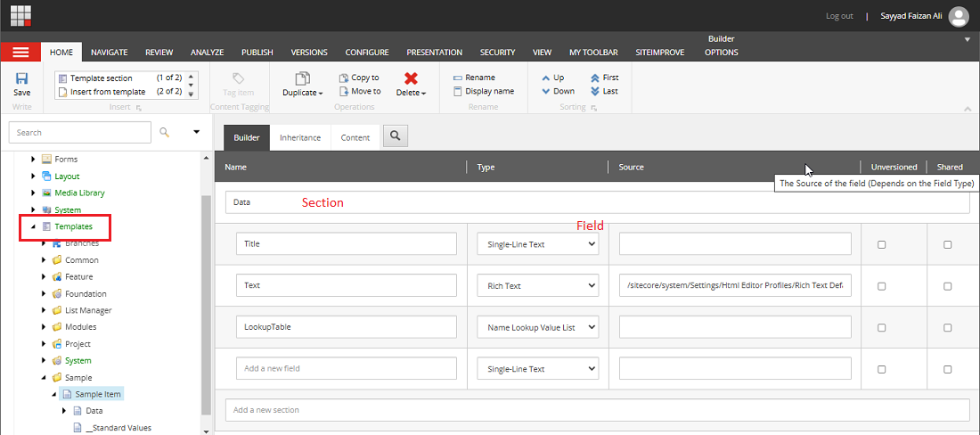Click the Duplicate item icon

pyautogui.click(x=303, y=79)
